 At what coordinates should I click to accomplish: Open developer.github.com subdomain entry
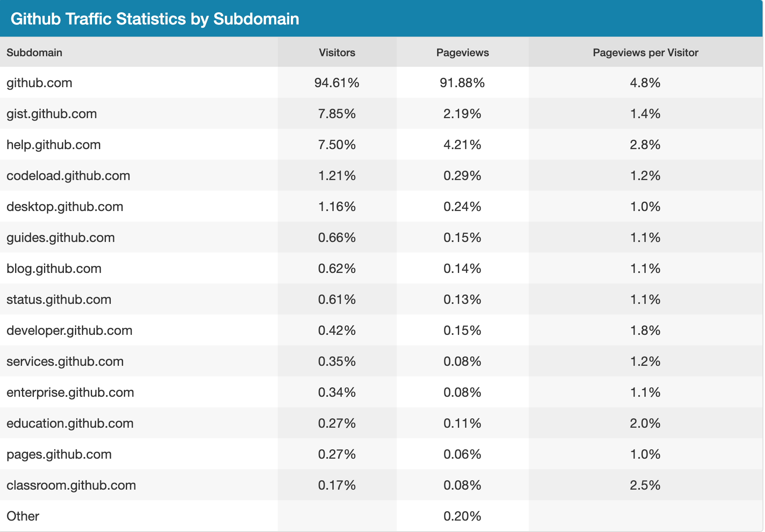(69, 330)
